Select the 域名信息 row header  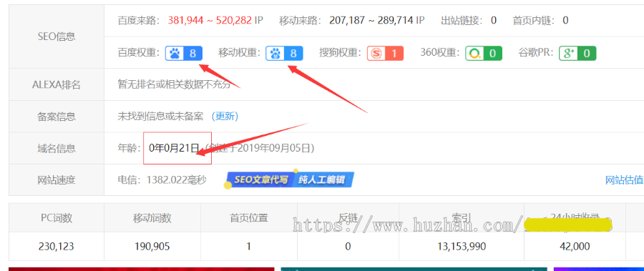57,148
